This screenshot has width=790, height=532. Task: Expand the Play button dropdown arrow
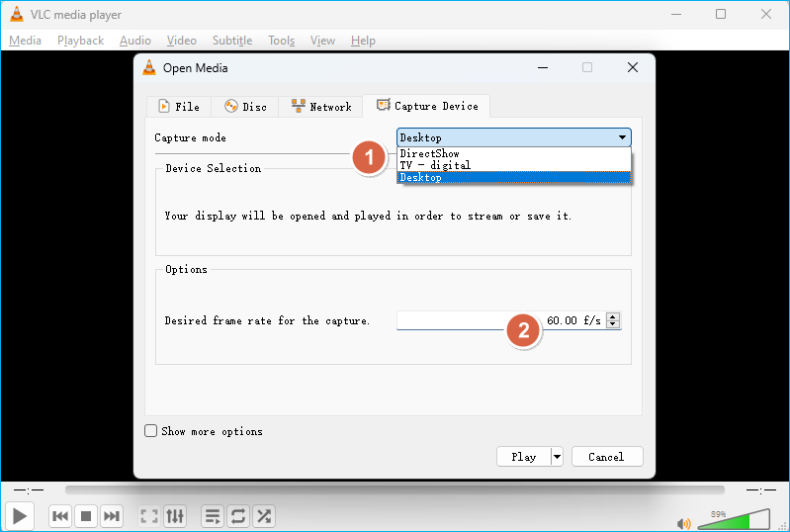(557, 457)
